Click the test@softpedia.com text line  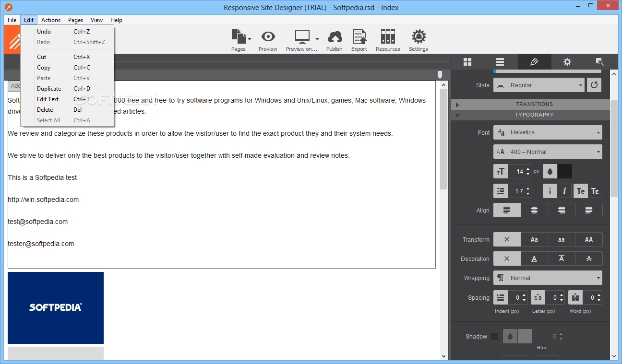pos(38,222)
